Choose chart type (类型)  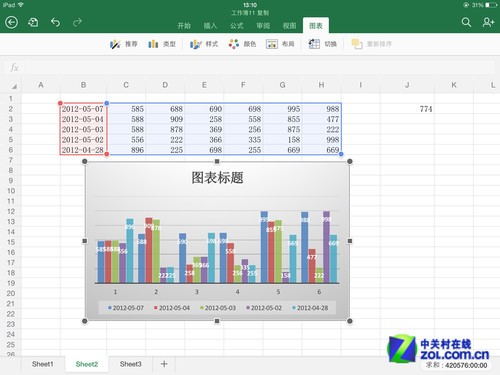tap(162, 44)
